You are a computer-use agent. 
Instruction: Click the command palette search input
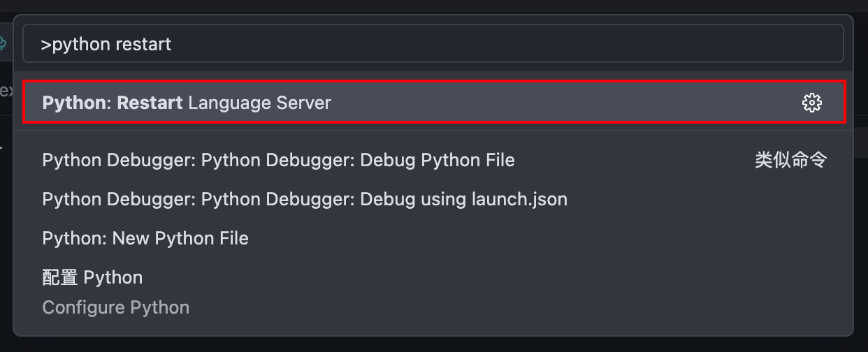click(x=433, y=45)
